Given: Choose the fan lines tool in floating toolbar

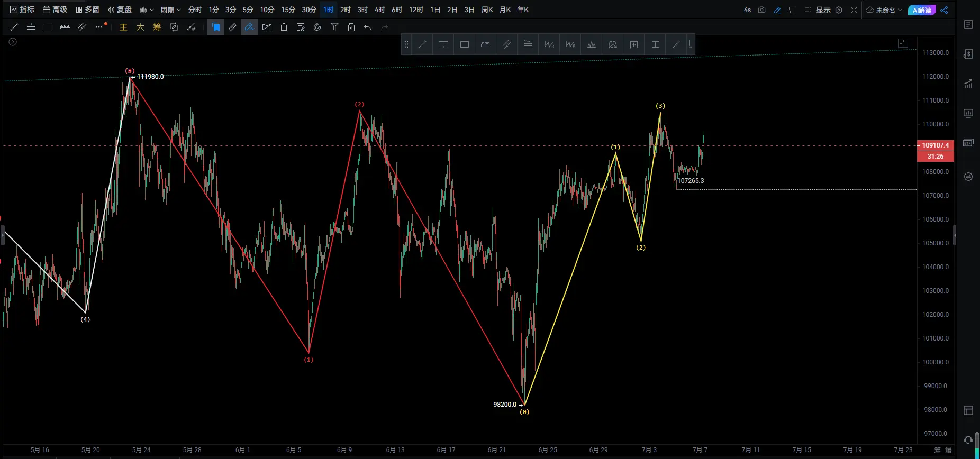Looking at the screenshot, I should click(x=528, y=44).
